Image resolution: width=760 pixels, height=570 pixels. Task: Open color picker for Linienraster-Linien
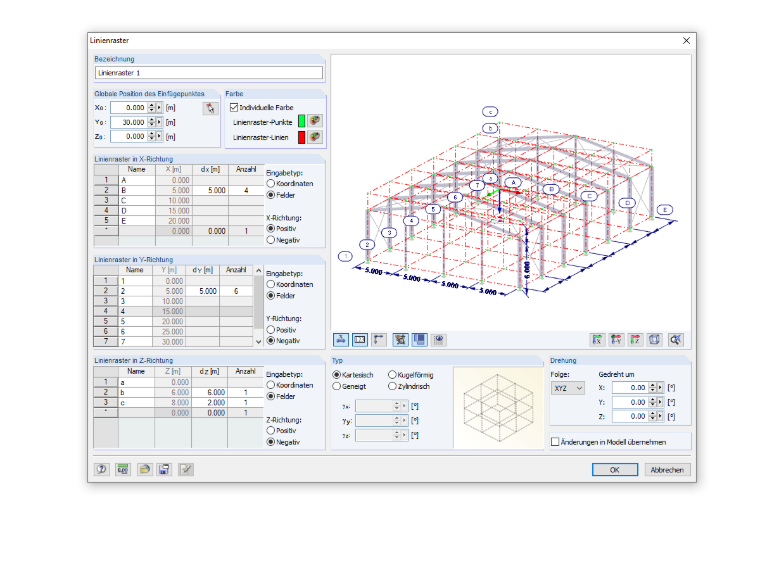pos(315,137)
